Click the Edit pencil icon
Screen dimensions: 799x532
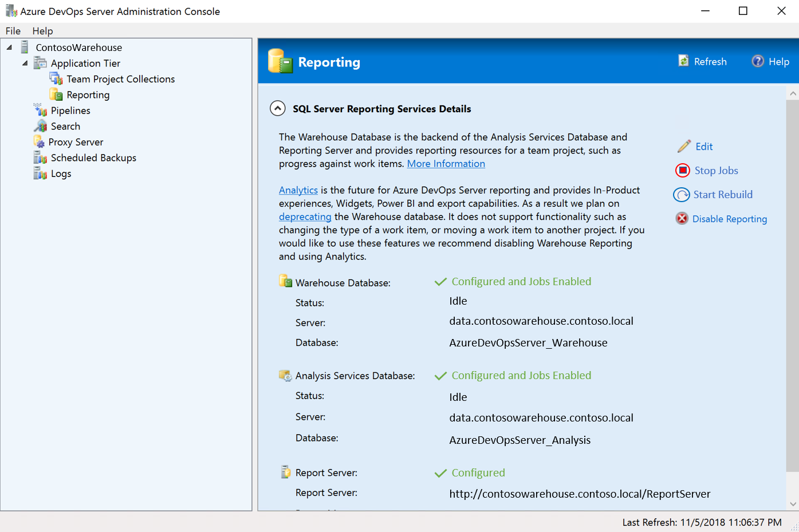coord(684,146)
